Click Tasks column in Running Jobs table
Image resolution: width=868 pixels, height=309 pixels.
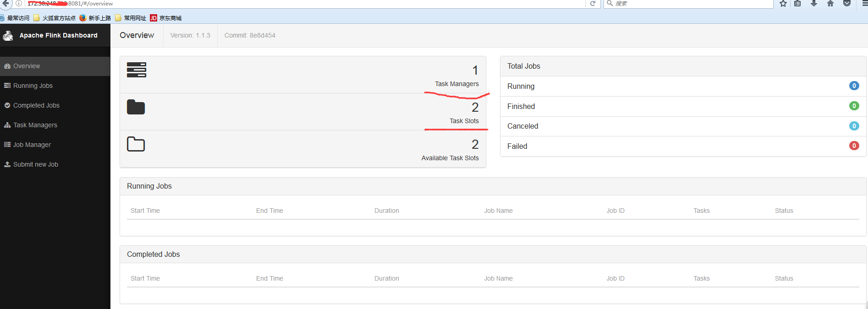[x=702, y=211]
